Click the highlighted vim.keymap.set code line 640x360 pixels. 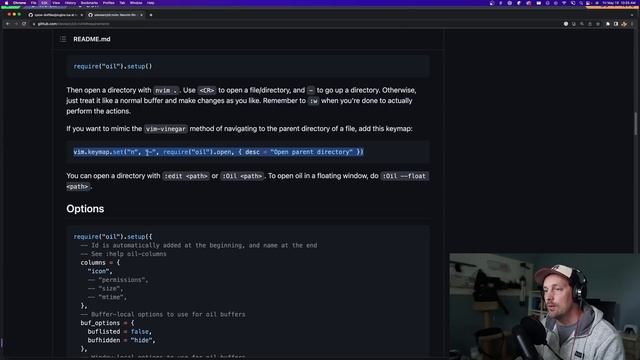tap(218, 152)
